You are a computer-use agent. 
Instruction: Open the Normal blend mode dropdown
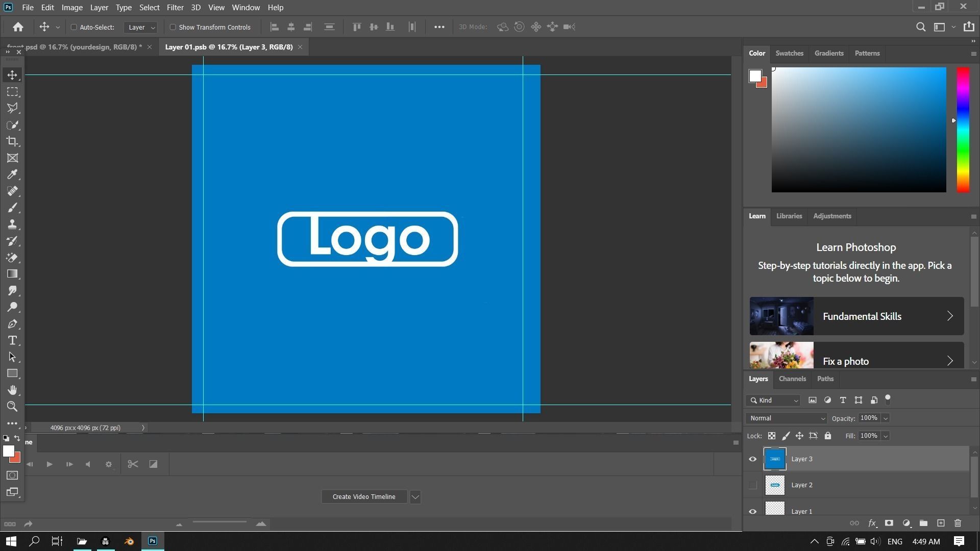click(x=786, y=418)
